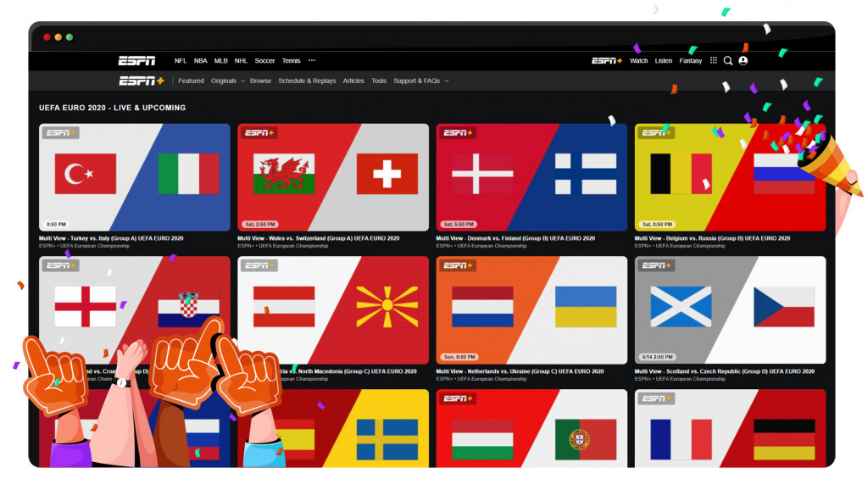Click the "Sun, 8:50 PM" time label
Image resolution: width=868 pixels, height=479 pixels.
[x=459, y=357]
